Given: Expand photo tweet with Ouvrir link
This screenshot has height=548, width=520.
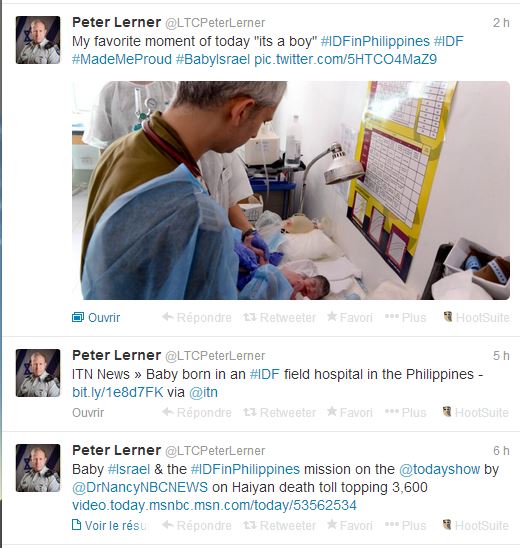Looking at the screenshot, I should [96, 317].
